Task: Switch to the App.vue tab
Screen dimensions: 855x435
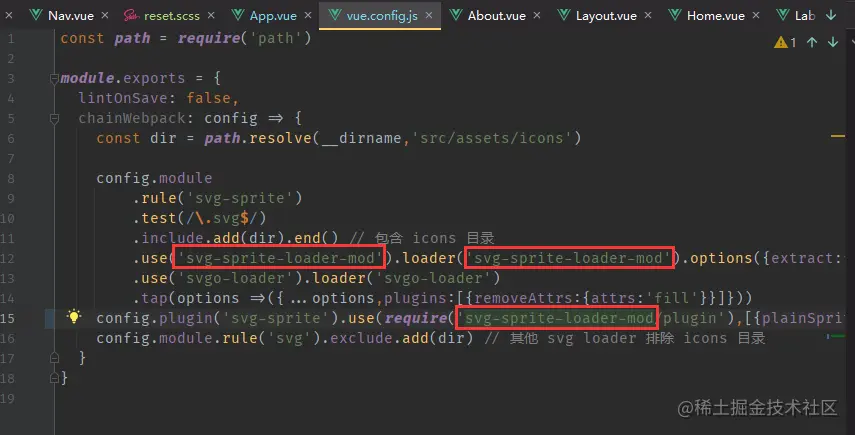Action: (273, 16)
